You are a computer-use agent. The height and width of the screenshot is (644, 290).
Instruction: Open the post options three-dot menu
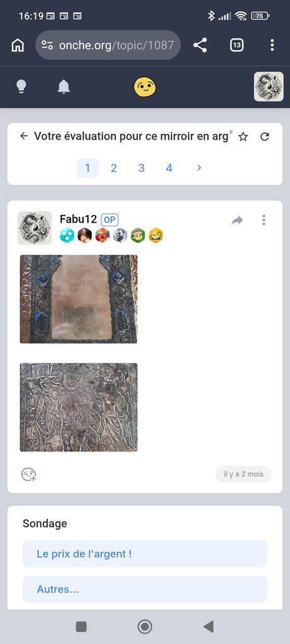pyautogui.click(x=264, y=220)
